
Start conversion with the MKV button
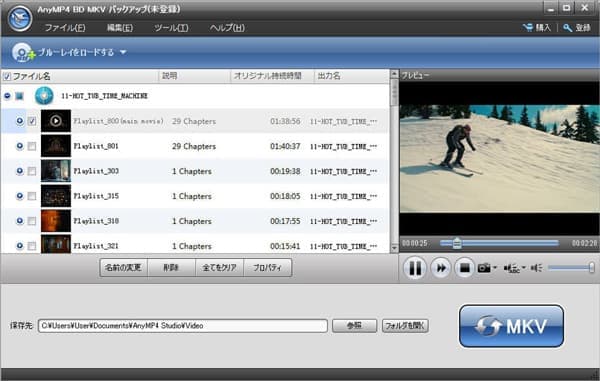pyautogui.click(x=511, y=326)
